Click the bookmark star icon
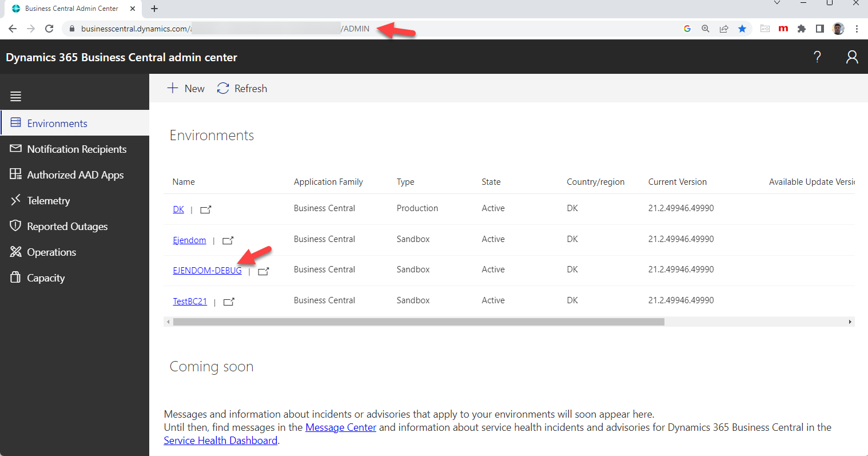The height and width of the screenshot is (456, 868). (742, 29)
